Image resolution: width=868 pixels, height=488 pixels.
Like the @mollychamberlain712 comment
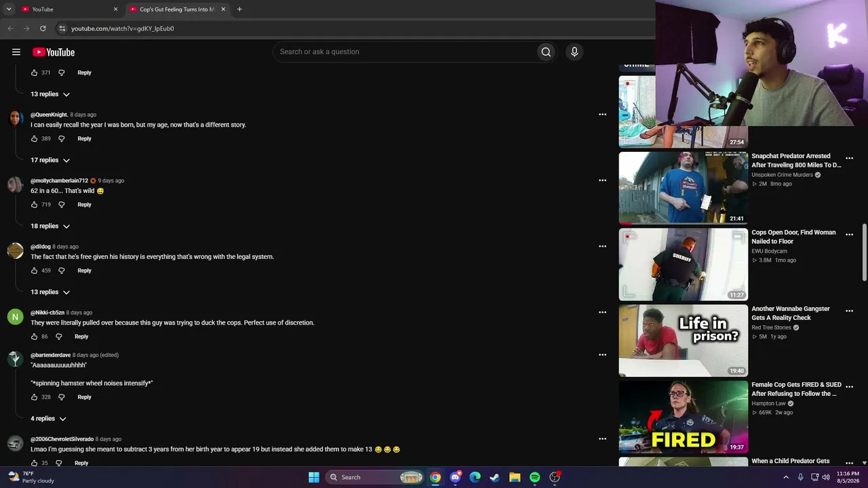tap(35, 205)
